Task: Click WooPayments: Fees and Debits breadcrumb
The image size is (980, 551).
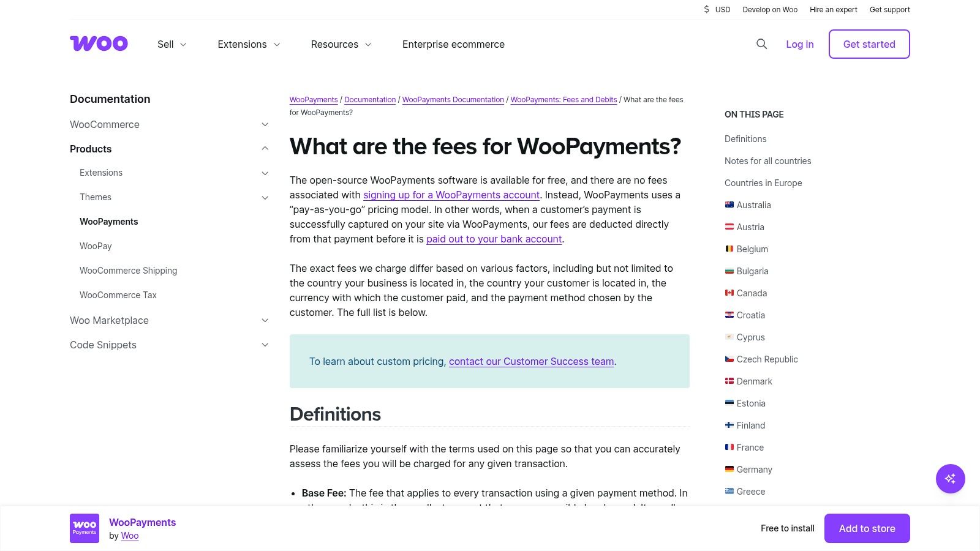Action: [x=563, y=100]
